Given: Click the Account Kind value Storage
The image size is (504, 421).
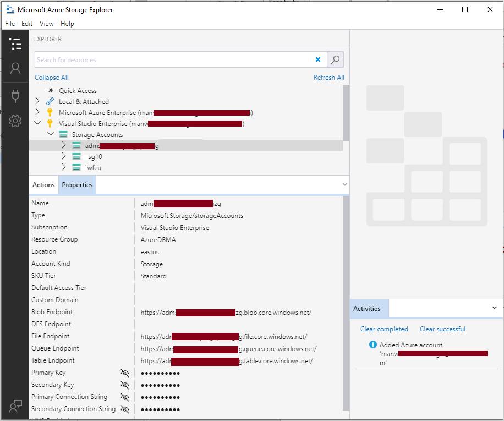Looking at the screenshot, I should pos(152,264).
